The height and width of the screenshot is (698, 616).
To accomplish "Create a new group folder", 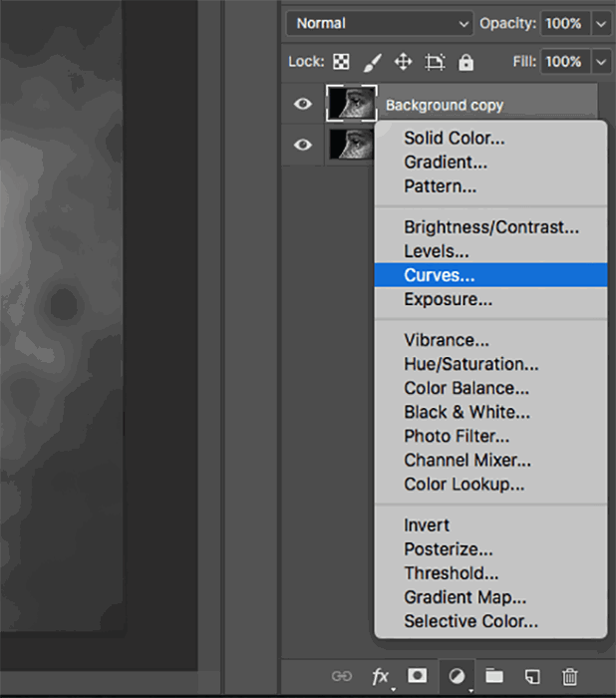I will point(494,676).
